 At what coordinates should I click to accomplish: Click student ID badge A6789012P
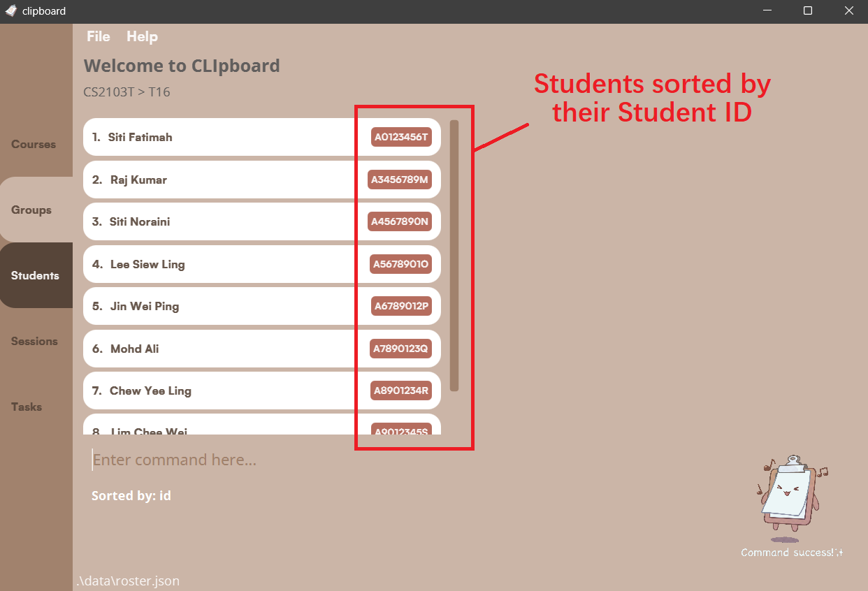coord(401,307)
